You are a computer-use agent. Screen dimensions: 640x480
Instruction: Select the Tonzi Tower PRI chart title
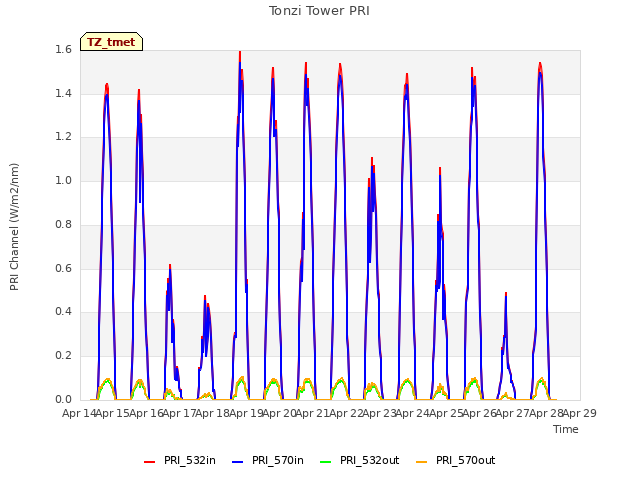click(319, 11)
